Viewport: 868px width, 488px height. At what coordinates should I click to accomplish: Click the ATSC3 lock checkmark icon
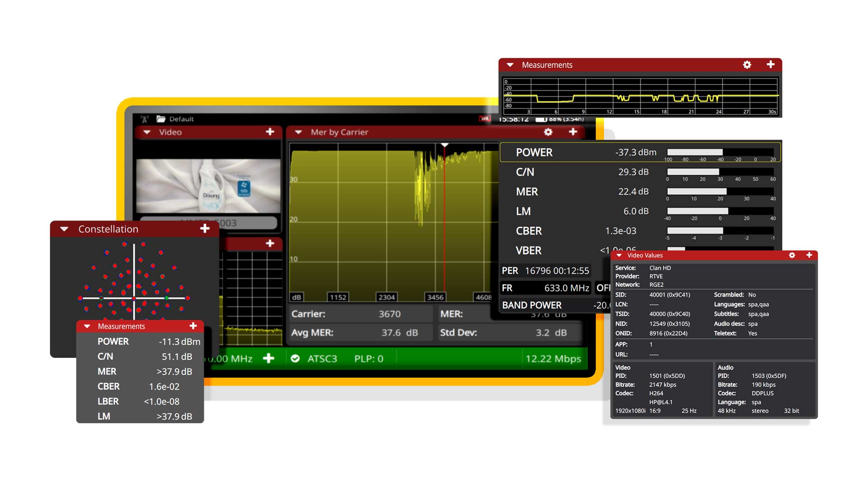295,358
